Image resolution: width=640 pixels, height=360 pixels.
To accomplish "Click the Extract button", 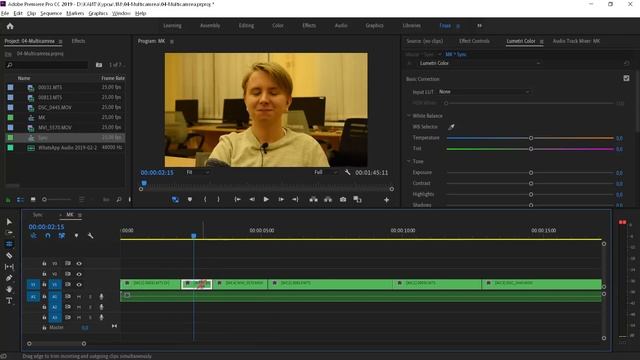I will (x=328, y=199).
